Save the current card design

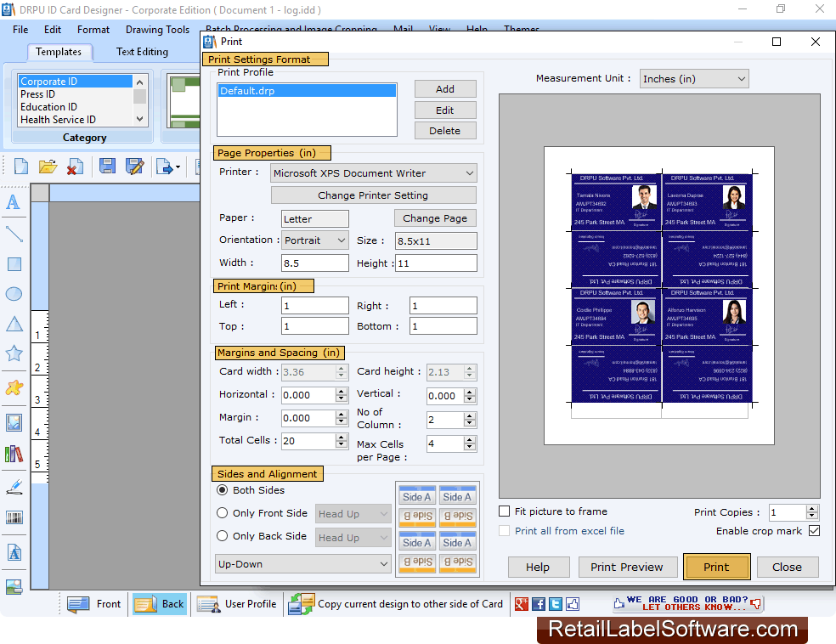pyautogui.click(x=107, y=167)
